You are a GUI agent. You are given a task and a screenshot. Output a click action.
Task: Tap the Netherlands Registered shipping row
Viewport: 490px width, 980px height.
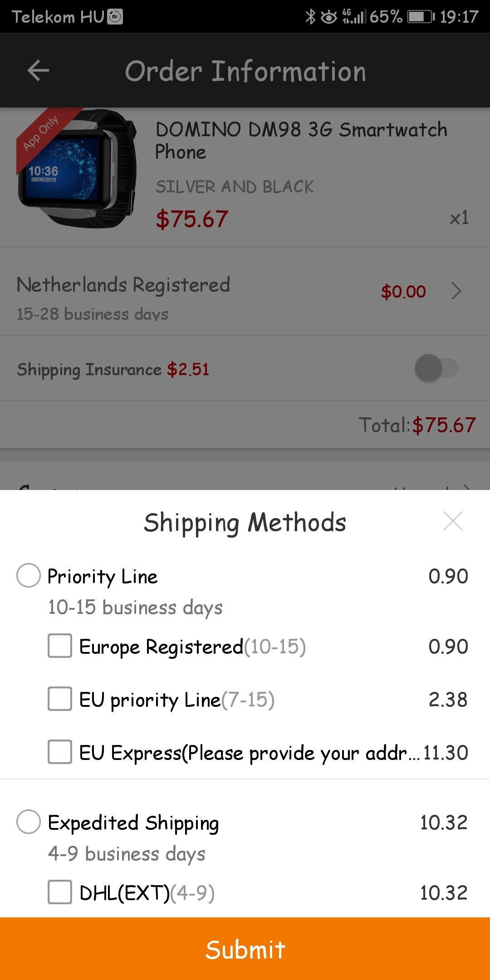181,297
